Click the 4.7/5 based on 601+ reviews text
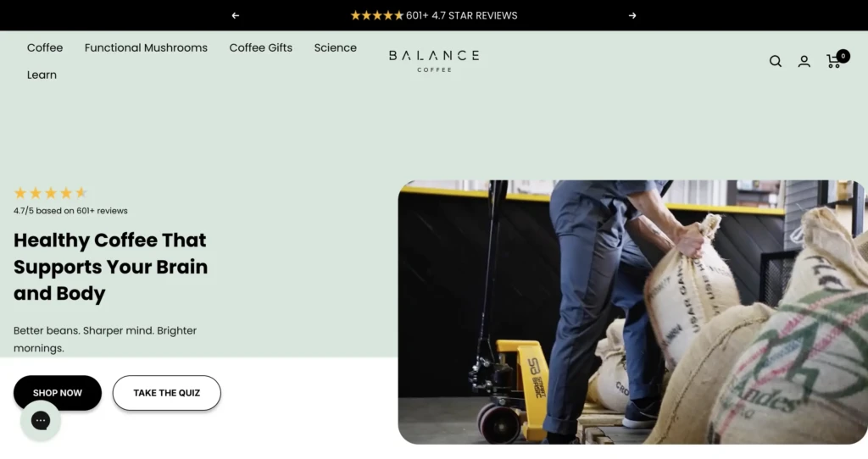 click(x=70, y=211)
